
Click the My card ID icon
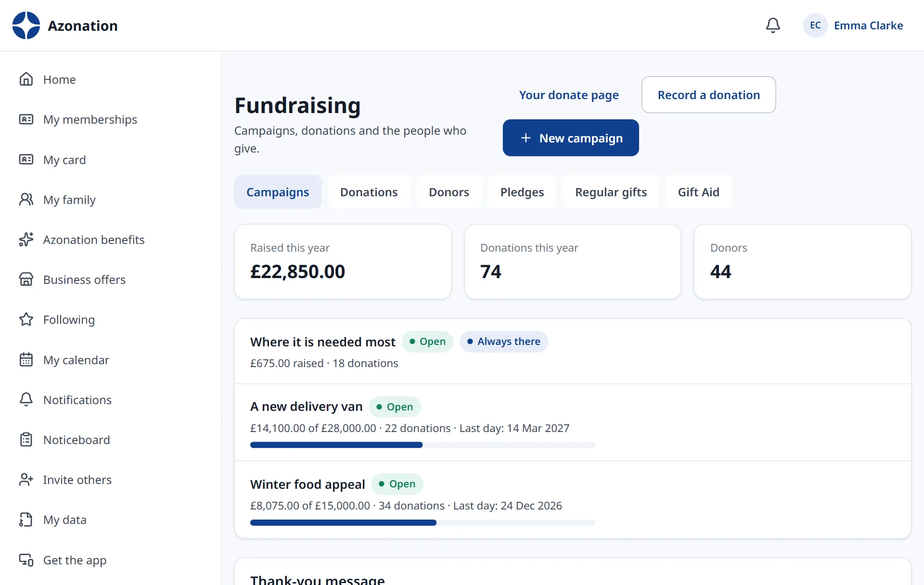[26, 160]
